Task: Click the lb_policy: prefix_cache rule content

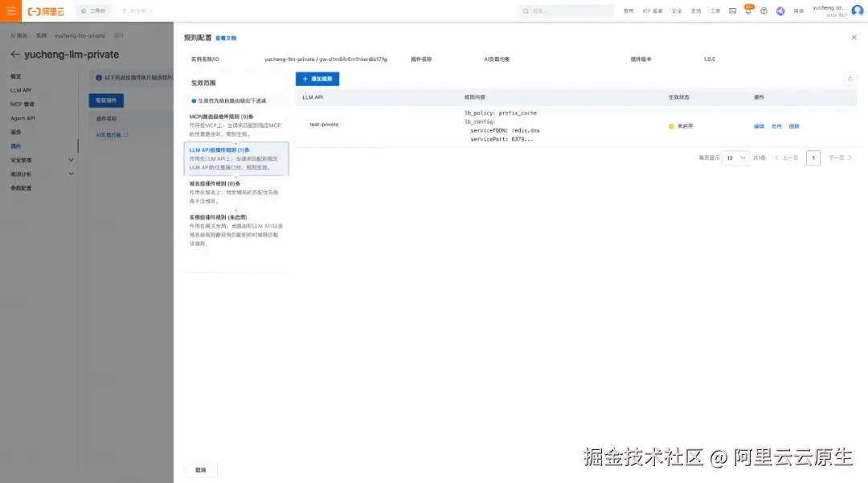Action: [501, 113]
